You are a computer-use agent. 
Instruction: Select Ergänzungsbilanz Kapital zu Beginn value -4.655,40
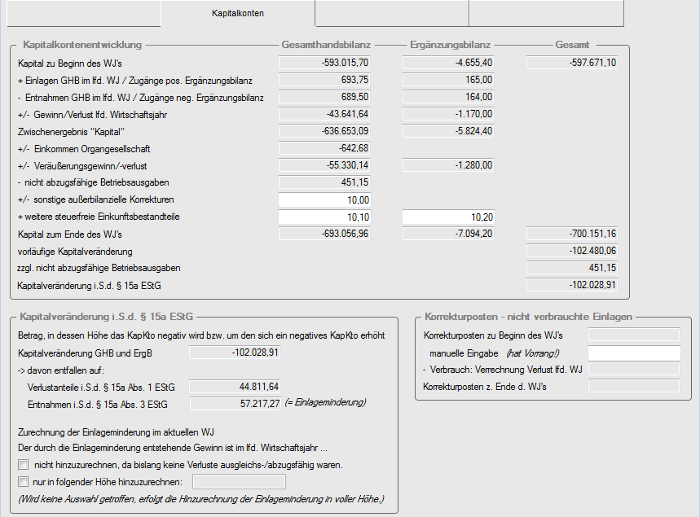(x=448, y=63)
